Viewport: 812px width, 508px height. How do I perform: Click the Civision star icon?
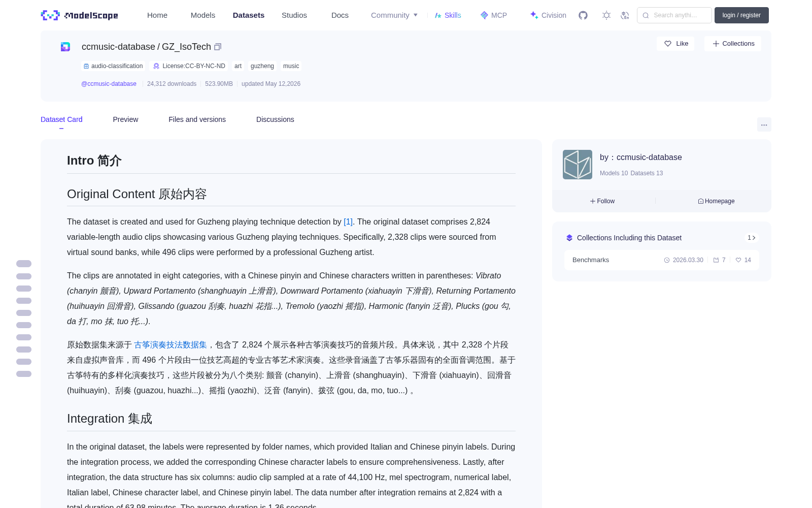click(x=534, y=15)
